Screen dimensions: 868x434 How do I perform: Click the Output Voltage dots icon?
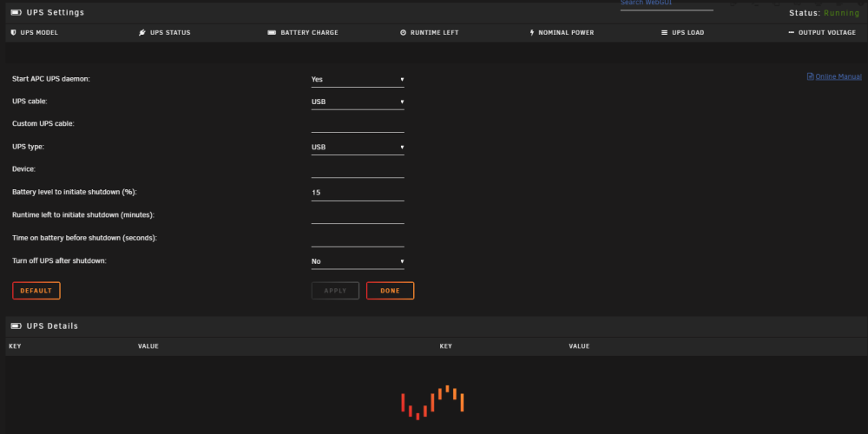792,33
